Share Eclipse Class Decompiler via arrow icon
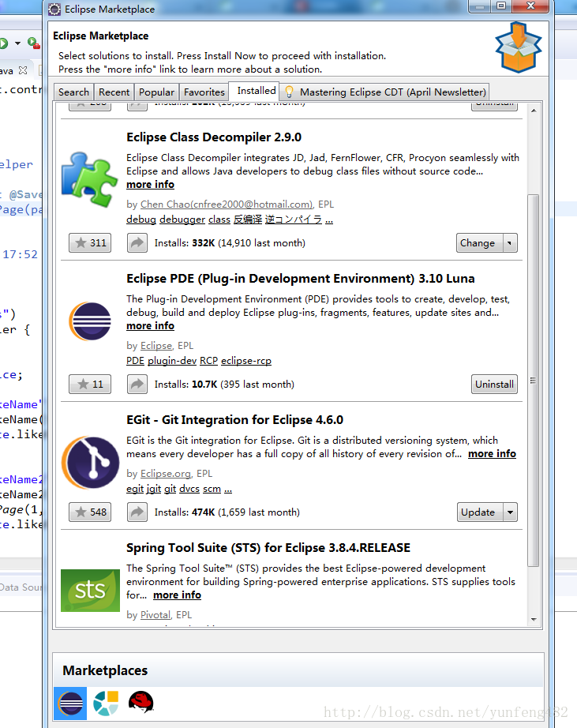The height and width of the screenshot is (728, 577). [137, 243]
